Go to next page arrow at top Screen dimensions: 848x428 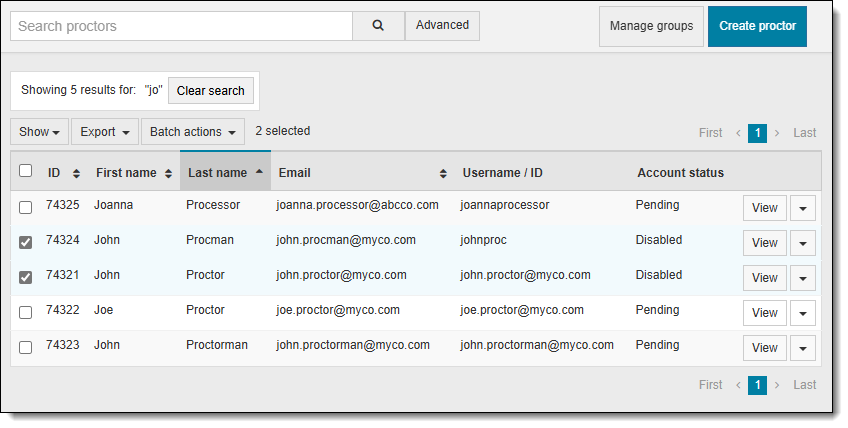[x=777, y=133]
